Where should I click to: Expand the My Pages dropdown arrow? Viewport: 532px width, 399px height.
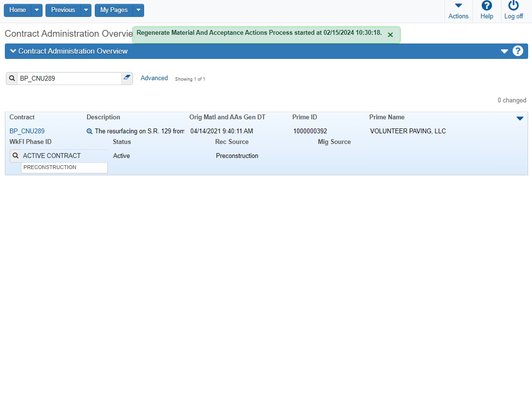tap(138, 10)
